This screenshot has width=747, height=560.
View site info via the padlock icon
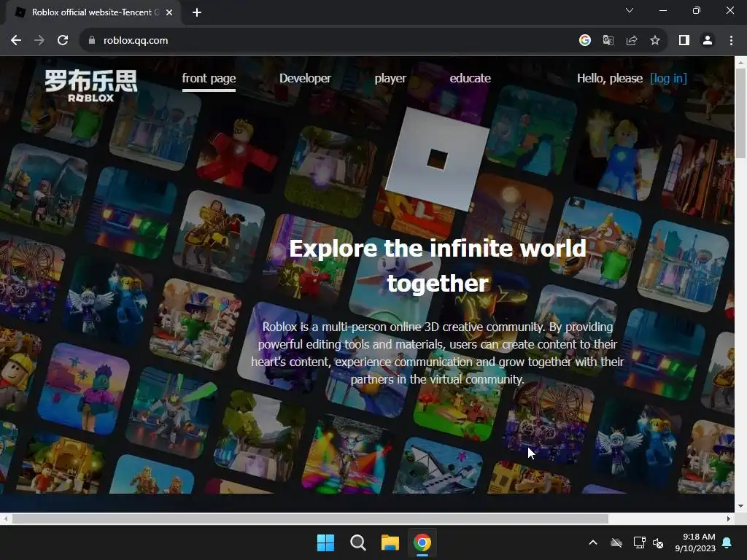(92, 41)
